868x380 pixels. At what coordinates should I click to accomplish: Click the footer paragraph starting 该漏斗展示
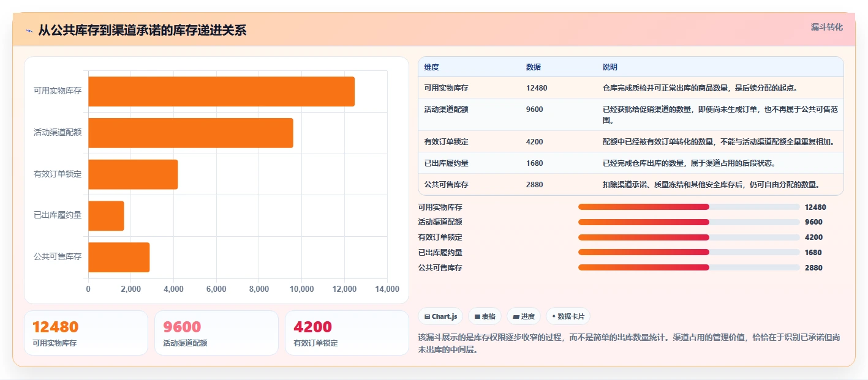click(629, 344)
